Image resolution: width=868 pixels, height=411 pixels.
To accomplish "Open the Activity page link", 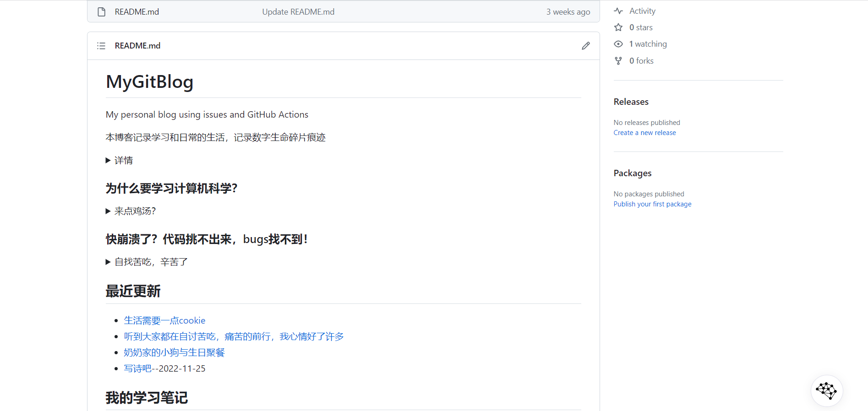I will [x=642, y=11].
